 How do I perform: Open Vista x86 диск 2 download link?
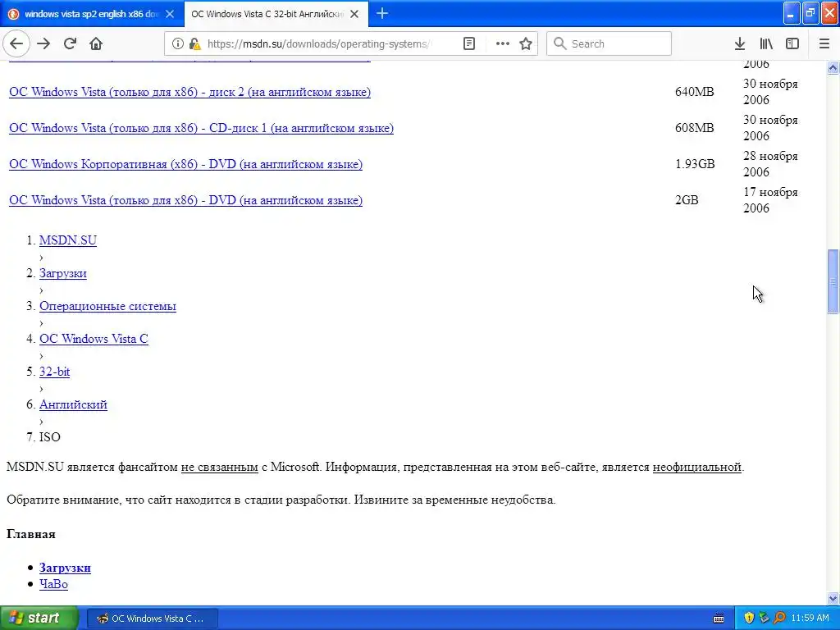(x=189, y=92)
